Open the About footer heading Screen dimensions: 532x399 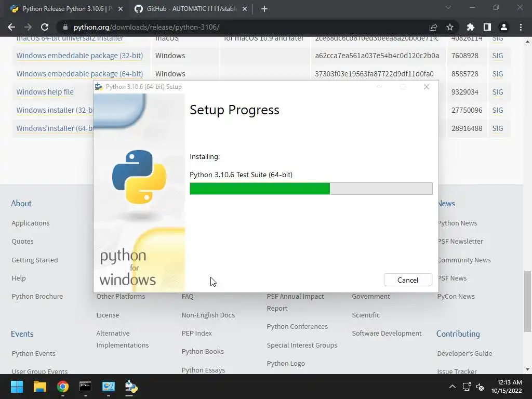[x=21, y=203]
